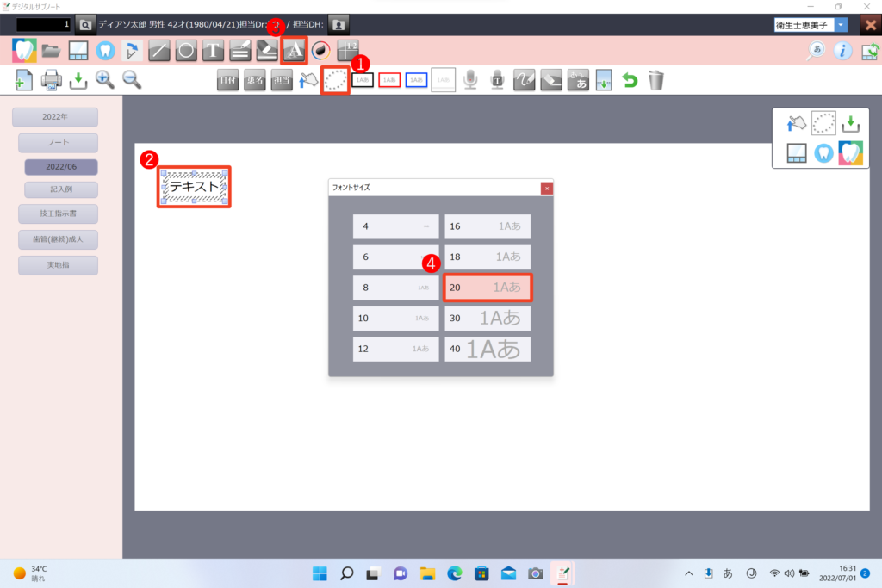Pick font size 8 option

coord(395,288)
